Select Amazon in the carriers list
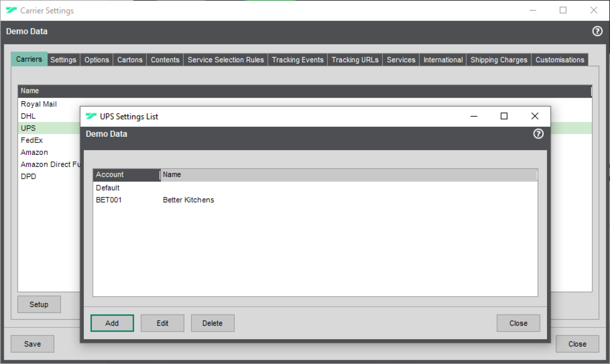 click(x=34, y=152)
